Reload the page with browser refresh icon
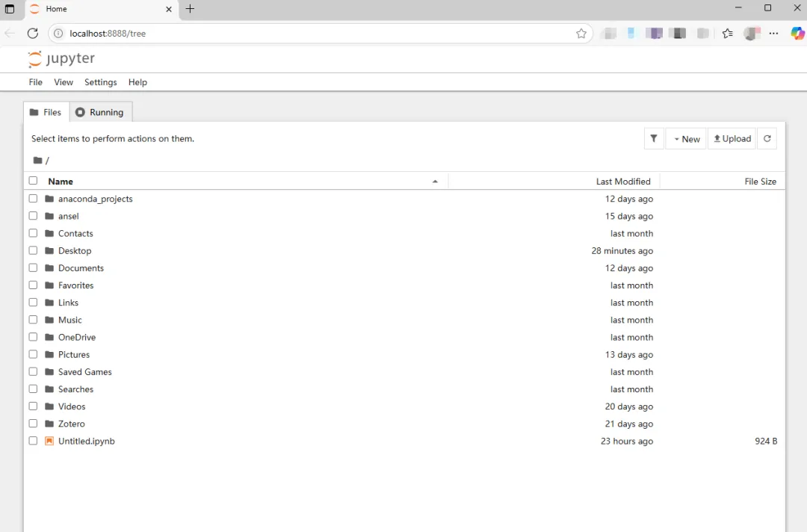 point(33,34)
